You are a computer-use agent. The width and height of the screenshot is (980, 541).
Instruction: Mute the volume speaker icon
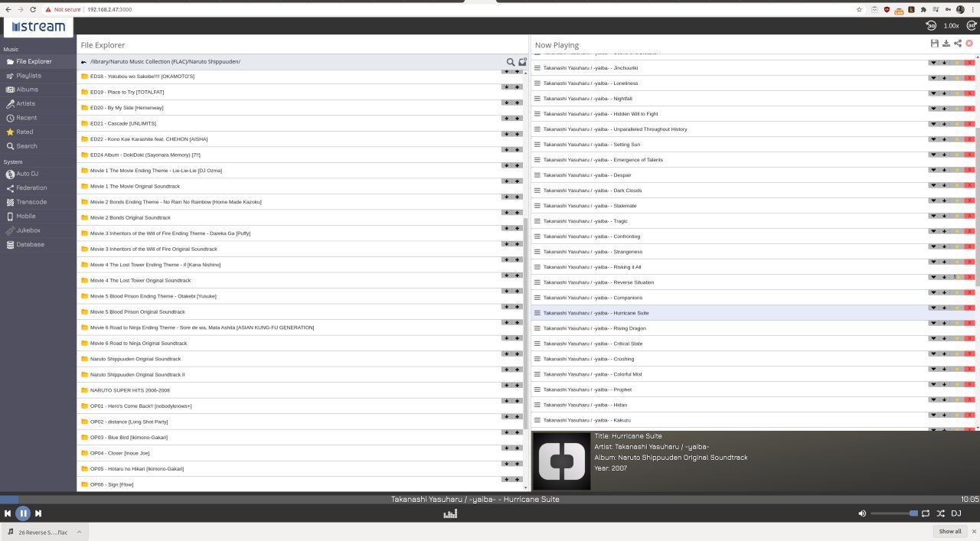tap(862, 513)
